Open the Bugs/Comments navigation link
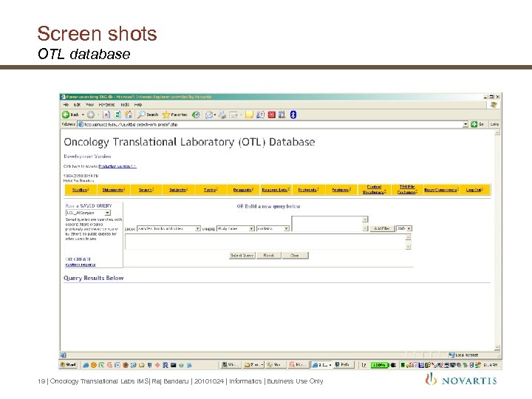532x399 pixels. click(441, 190)
